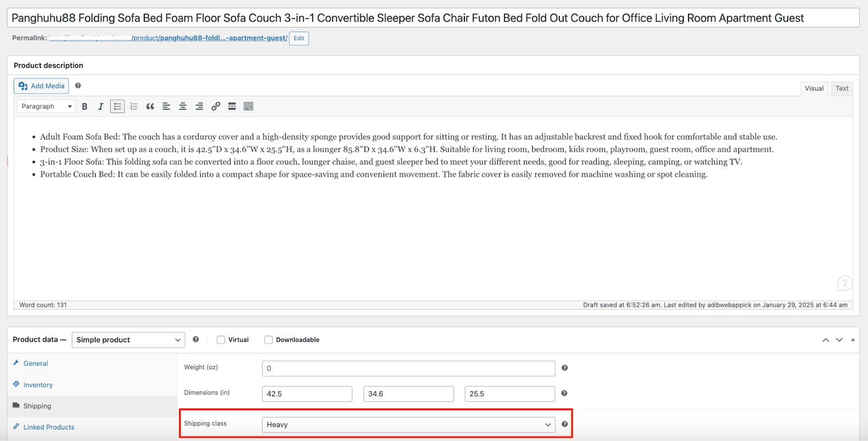This screenshot has width=868, height=441.
Task: Show help tip for Weight field
Action: [x=565, y=368]
